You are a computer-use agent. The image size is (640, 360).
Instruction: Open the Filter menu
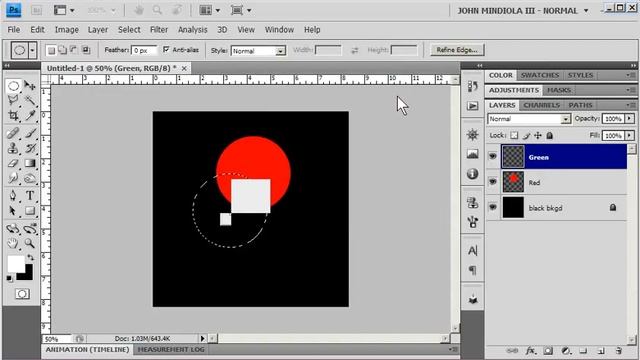[x=159, y=30]
